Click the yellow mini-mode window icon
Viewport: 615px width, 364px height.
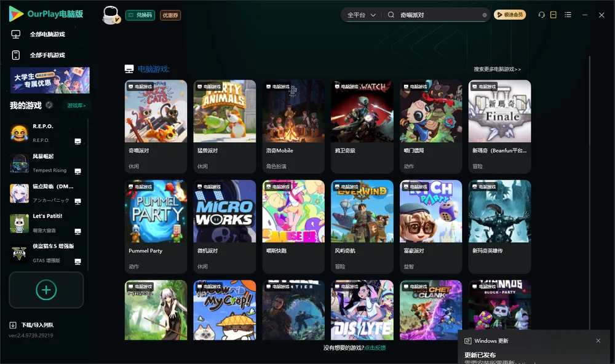pos(553,15)
